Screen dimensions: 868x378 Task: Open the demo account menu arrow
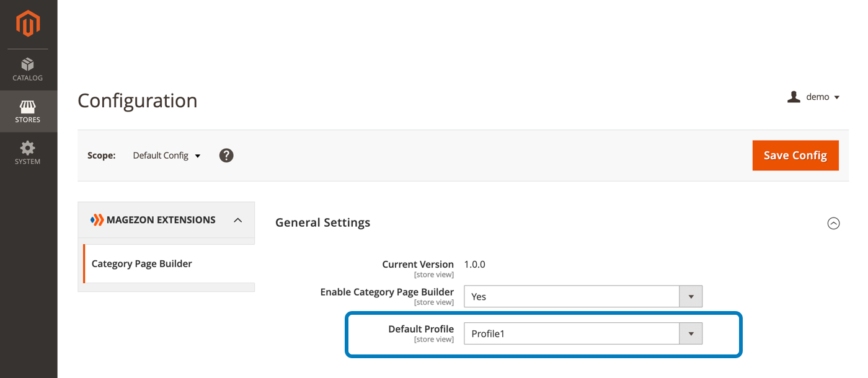click(x=836, y=97)
